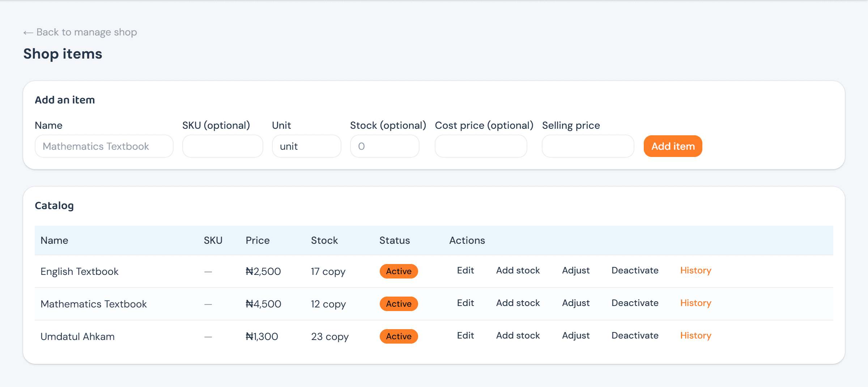Click the ₦2,500 price value
This screenshot has height=387, width=868.
point(263,272)
